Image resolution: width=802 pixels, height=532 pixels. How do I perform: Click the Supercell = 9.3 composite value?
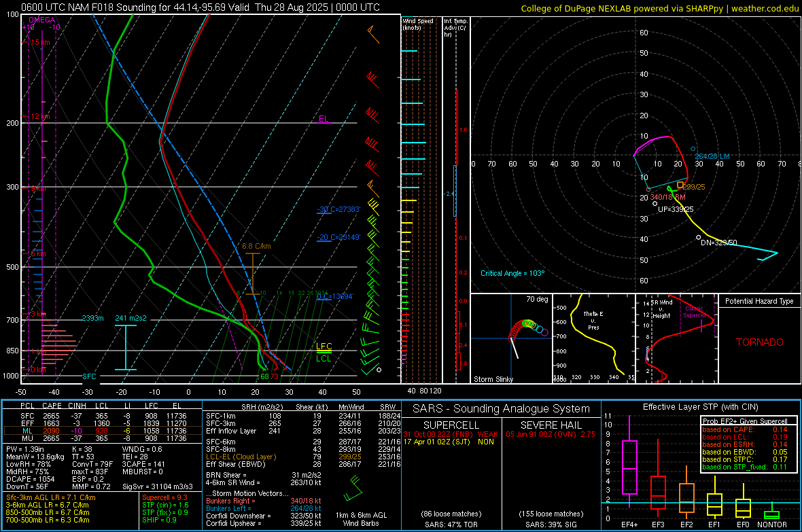(164, 497)
